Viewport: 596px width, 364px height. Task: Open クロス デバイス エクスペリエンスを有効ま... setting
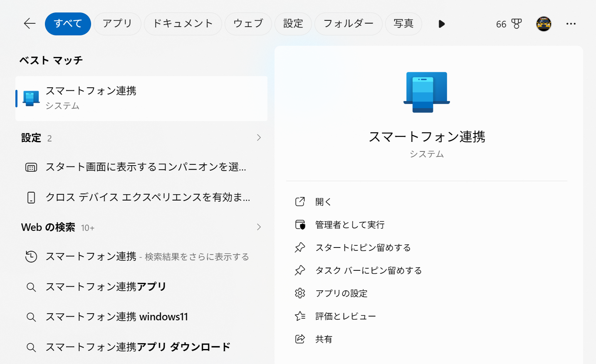[141, 197]
